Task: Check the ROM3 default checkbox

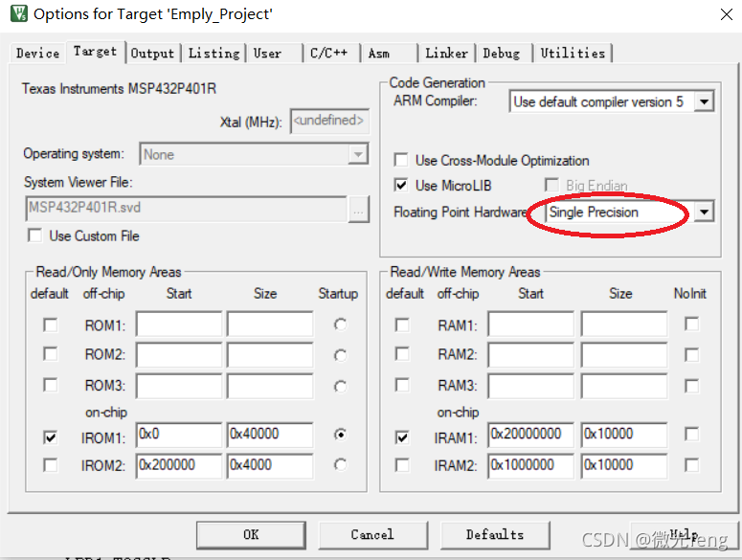Action: 50,385
